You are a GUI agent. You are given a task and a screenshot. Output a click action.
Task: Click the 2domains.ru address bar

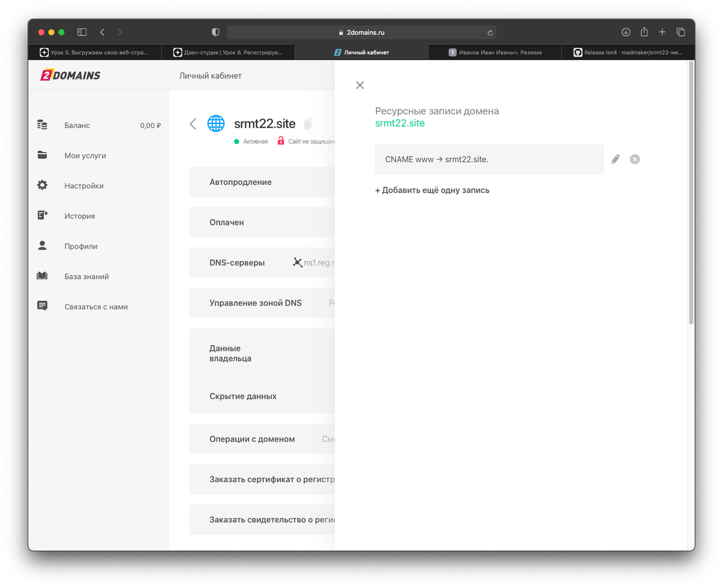361,33
